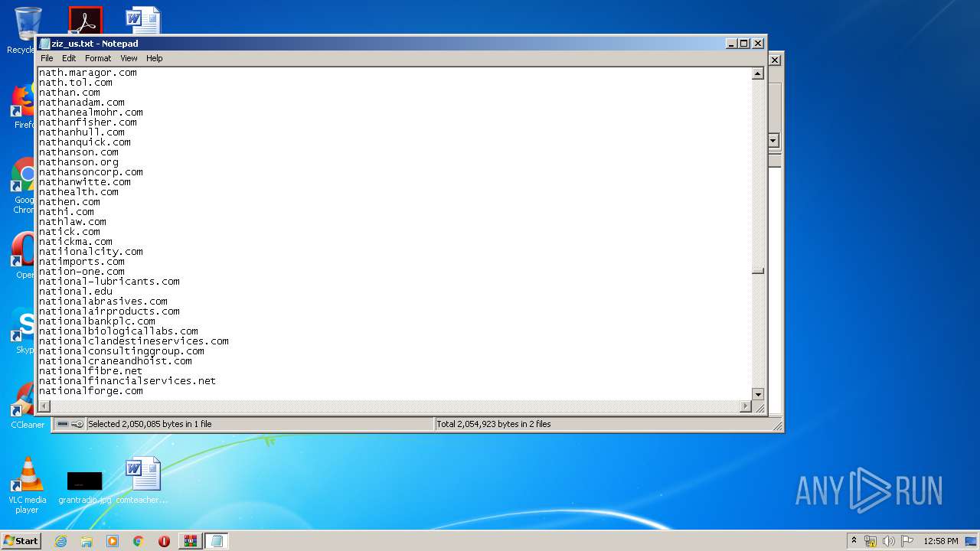Click the line nationalfibre.net

point(91,370)
